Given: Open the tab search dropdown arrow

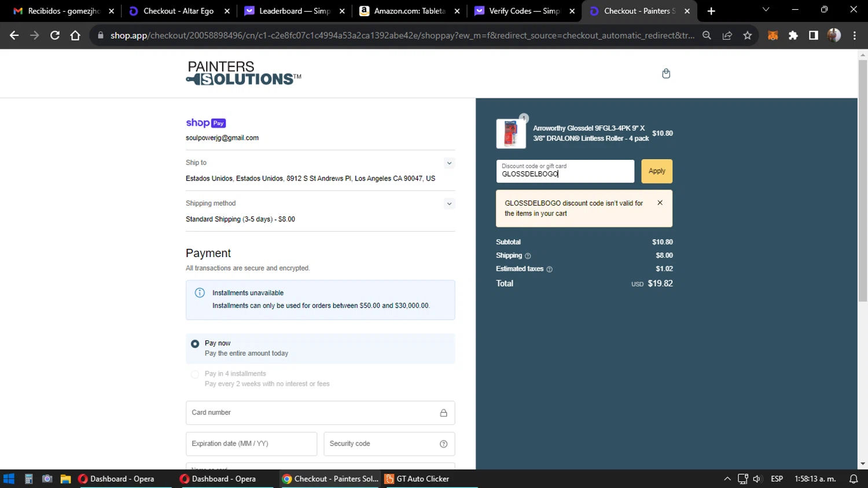Looking at the screenshot, I should [766, 10].
